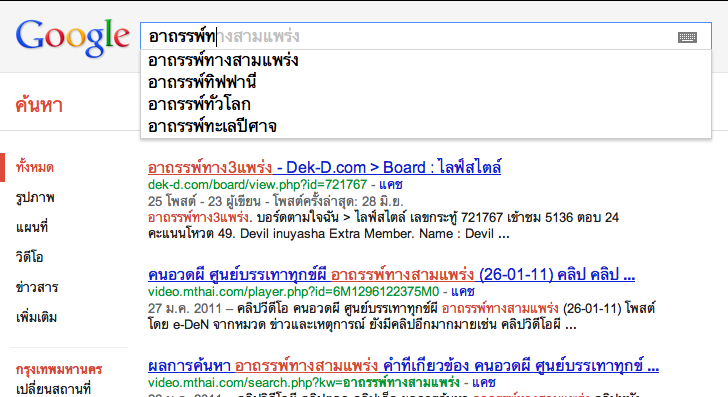Select the ทั้งหมด search filter

pyautogui.click(x=35, y=167)
